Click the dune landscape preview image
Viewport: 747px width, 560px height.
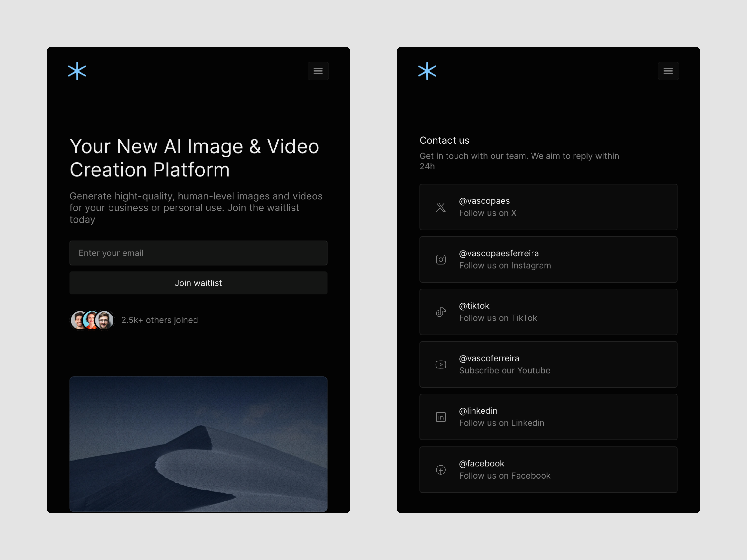pos(198,444)
